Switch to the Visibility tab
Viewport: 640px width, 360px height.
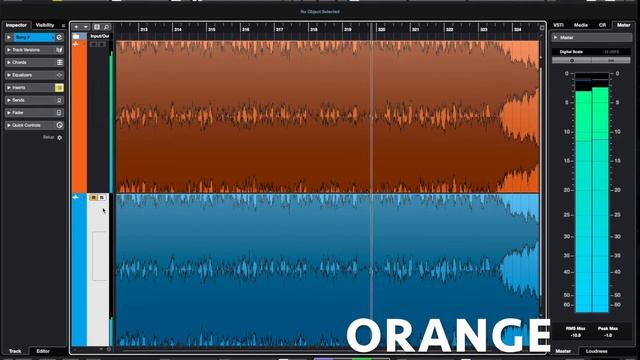coord(45,25)
